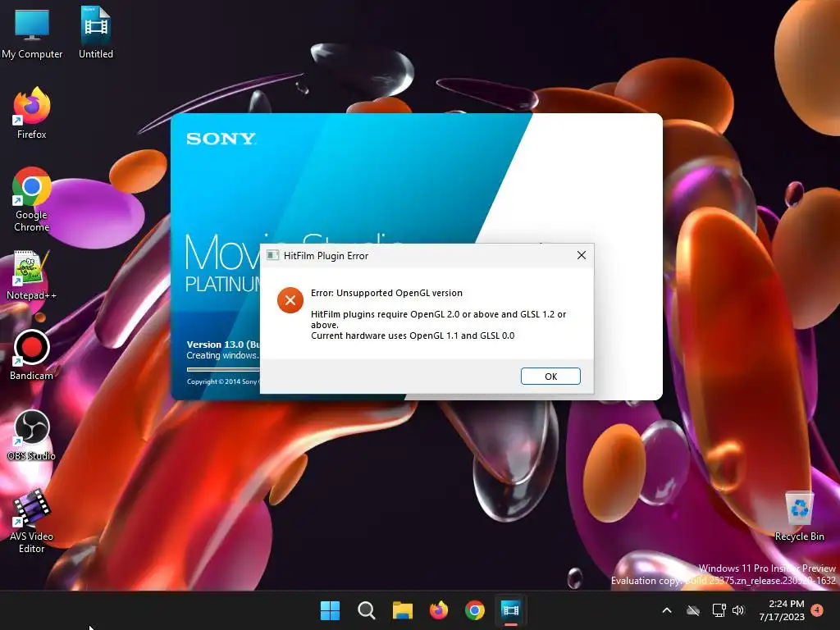
Task: Click the splash screen copyright 2014 text
Action: [x=223, y=381]
